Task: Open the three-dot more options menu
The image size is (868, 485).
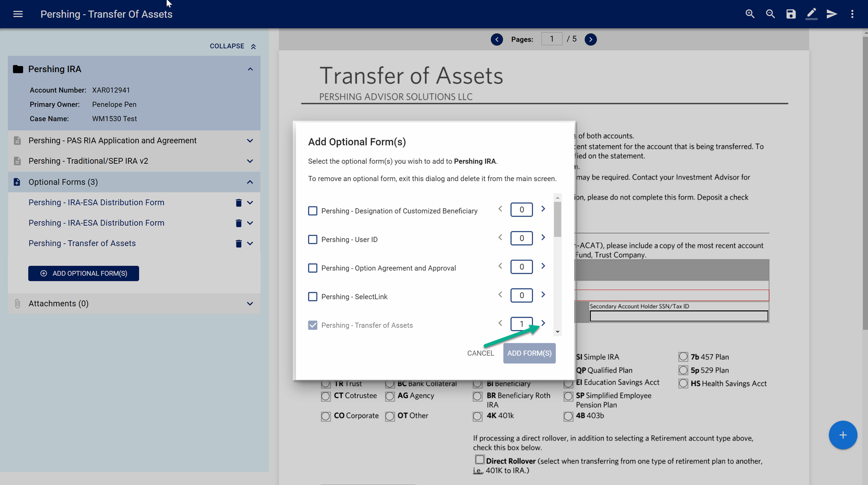Action: pyautogui.click(x=852, y=14)
